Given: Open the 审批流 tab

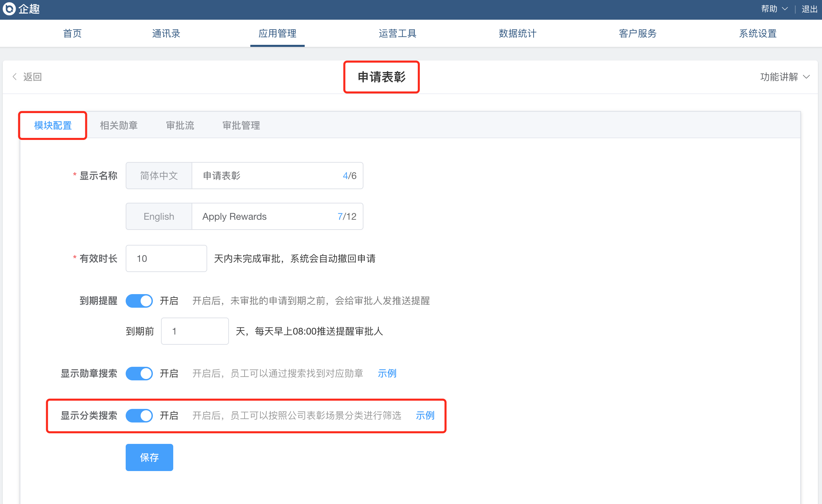Looking at the screenshot, I should pos(180,125).
